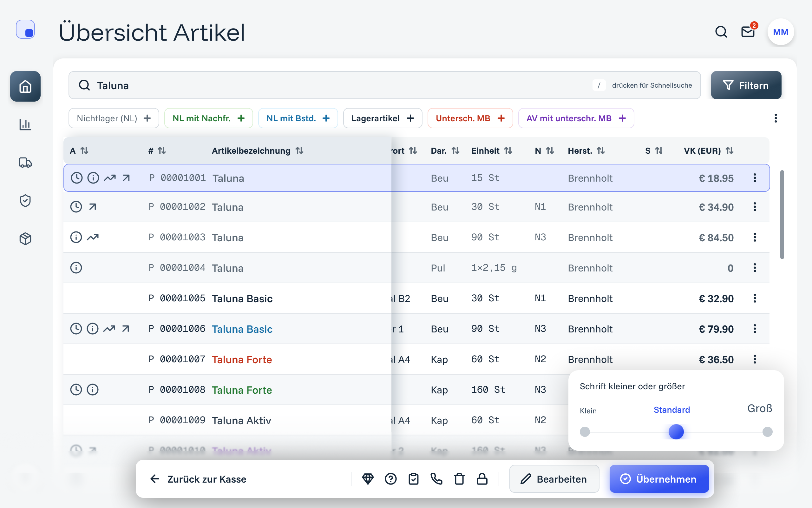Open the more options menu beside filter chips

776,118
